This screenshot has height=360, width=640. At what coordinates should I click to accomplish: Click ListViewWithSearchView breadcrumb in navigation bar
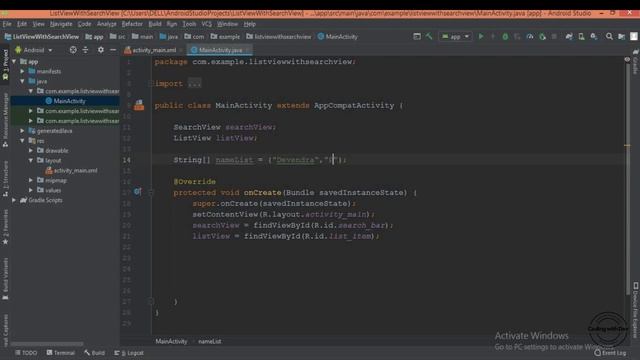pyautogui.click(x=42, y=37)
